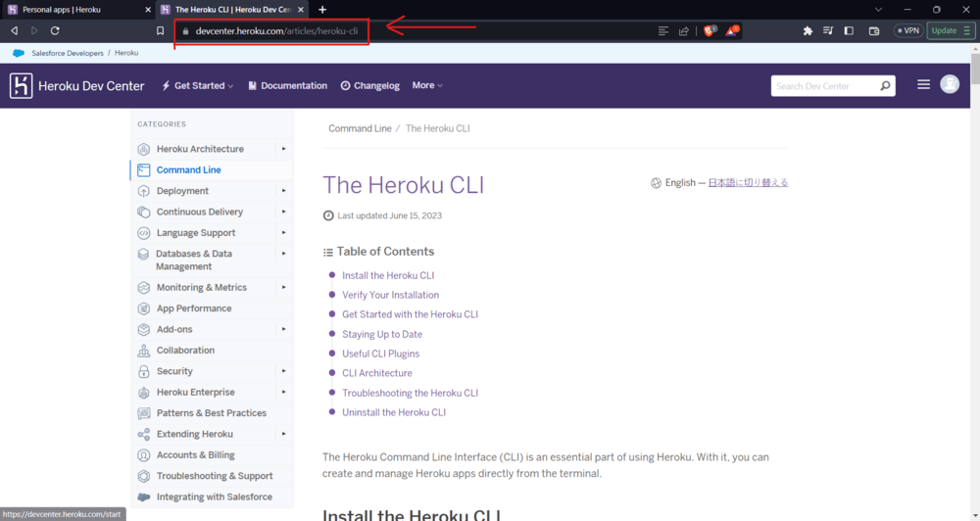Open the Get Started dropdown
Screen dimensions: 980x521
pyautogui.click(x=198, y=85)
